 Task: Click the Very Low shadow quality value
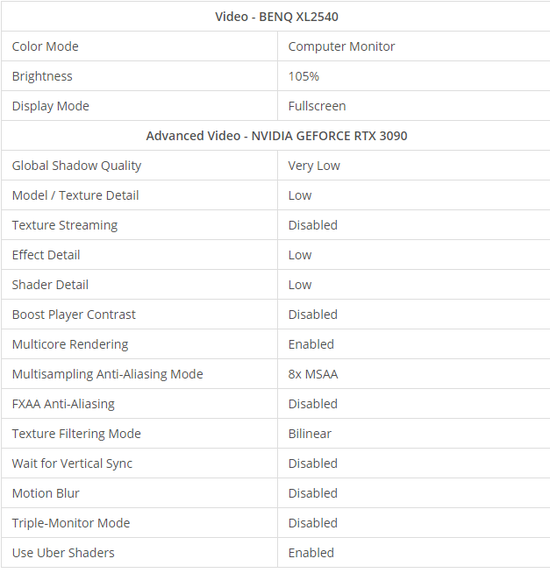[314, 166]
